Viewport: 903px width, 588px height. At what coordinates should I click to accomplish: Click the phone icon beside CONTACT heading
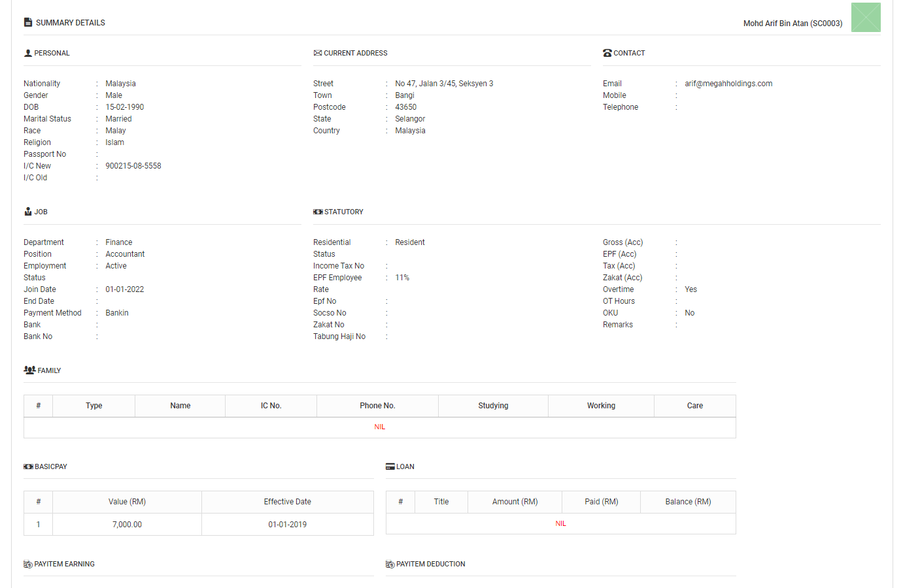click(607, 53)
